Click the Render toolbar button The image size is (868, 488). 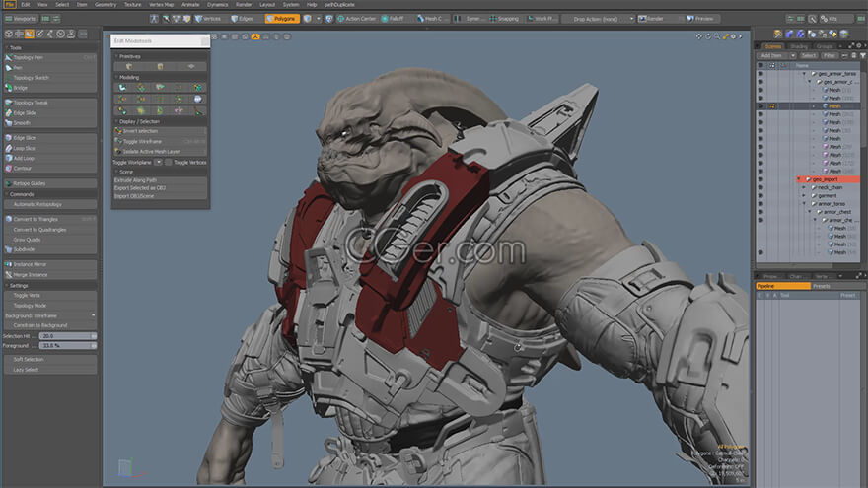pos(652,19)
